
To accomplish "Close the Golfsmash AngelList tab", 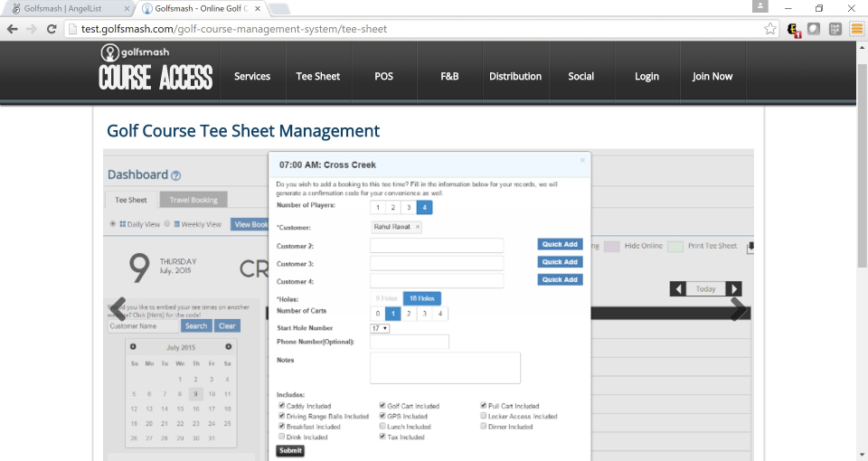I will click(x=127, y=8).
